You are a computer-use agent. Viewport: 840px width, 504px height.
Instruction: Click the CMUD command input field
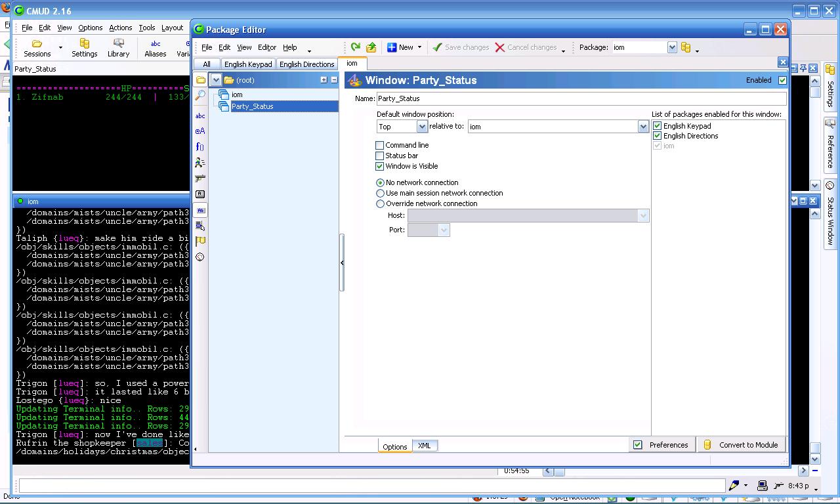[x=372, y=486]
